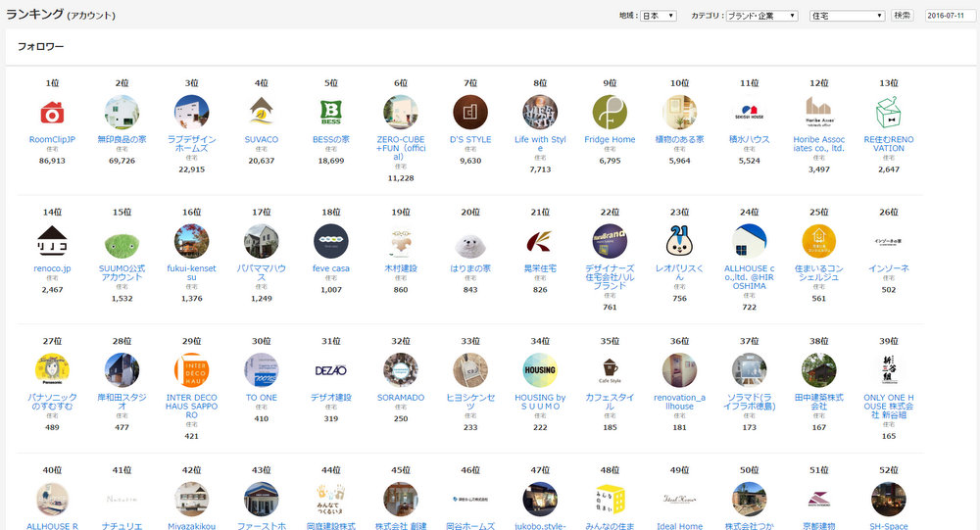Open the 田中建築株式会社 name link
Viewport: 980px width, 530px height.
(818, 402)
